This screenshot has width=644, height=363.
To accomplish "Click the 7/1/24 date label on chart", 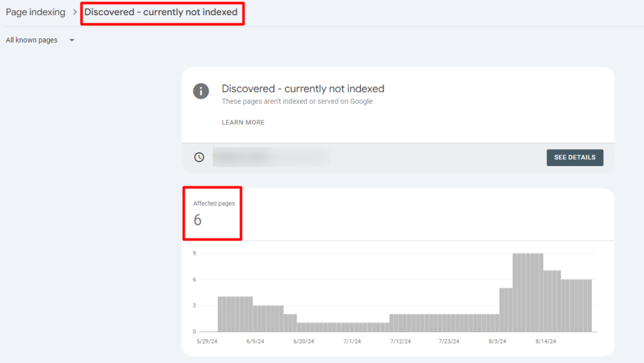I will click(352, 341).
